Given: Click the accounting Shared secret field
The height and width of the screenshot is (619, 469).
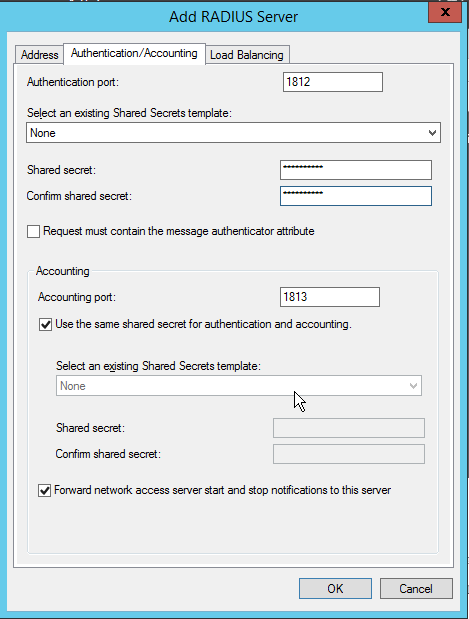Looking at the screenshot, I should pyautogui.click(x=349, y=428).
